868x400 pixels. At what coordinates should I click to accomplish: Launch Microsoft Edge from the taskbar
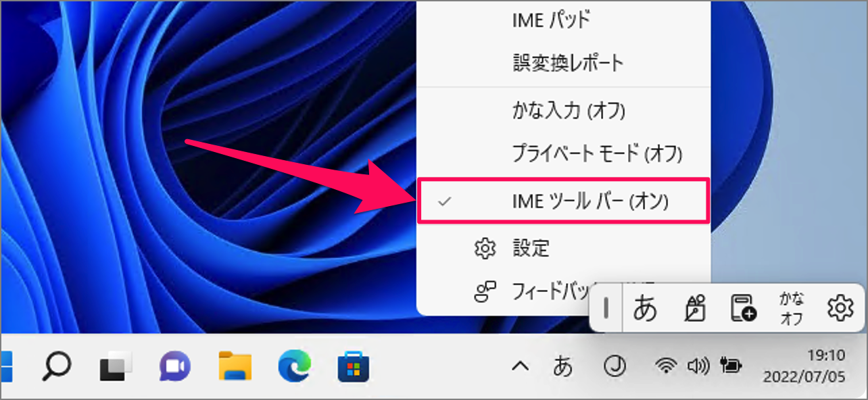pos(294,366)
